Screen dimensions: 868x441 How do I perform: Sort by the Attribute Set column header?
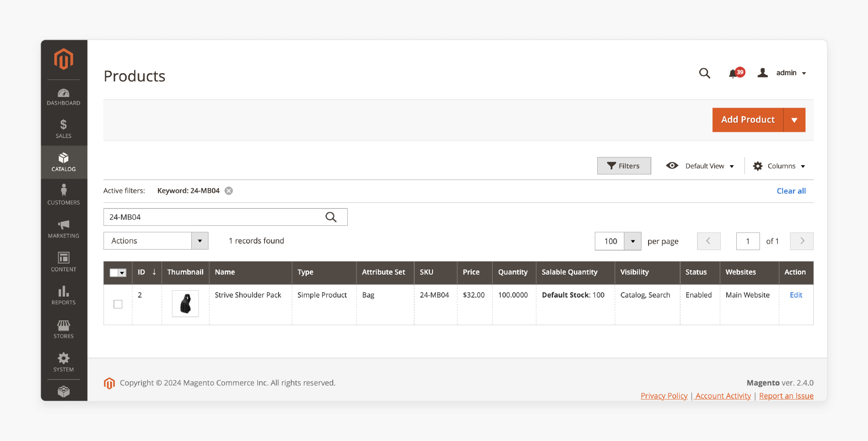coord(385,272)
